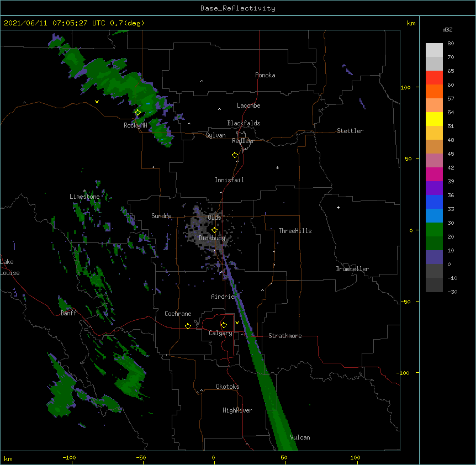Click the Ponoka city label
Image resolution: width=476 pixels, height=465 pixels.
click(x=265, y=75)
